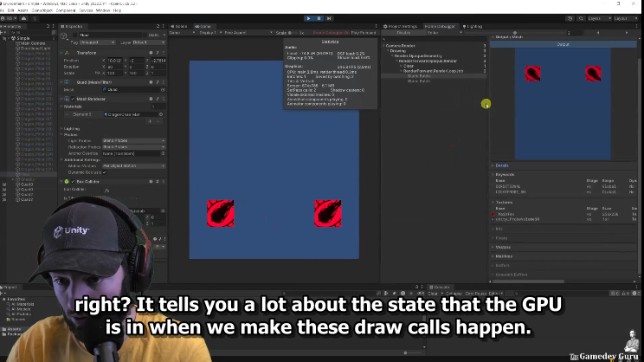This screenshot has width=644, height=362.
Task: Click the Pause button in the toolbar
Action: pyautogui.click(x=319, y=17)
